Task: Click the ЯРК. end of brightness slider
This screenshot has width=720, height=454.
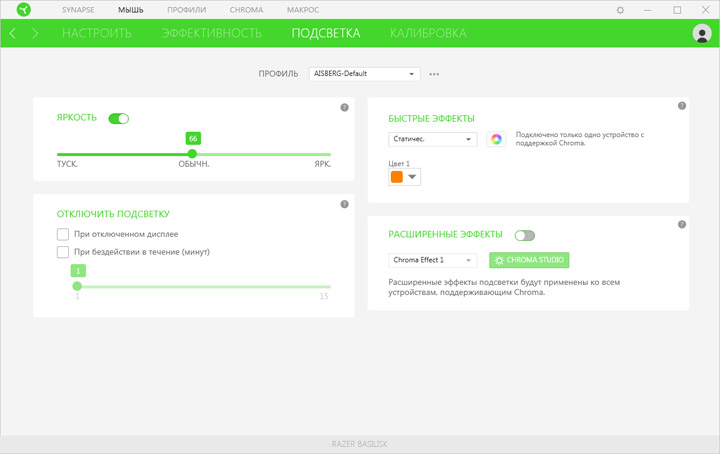Action: pyautogui.click(x=322, y=164)
